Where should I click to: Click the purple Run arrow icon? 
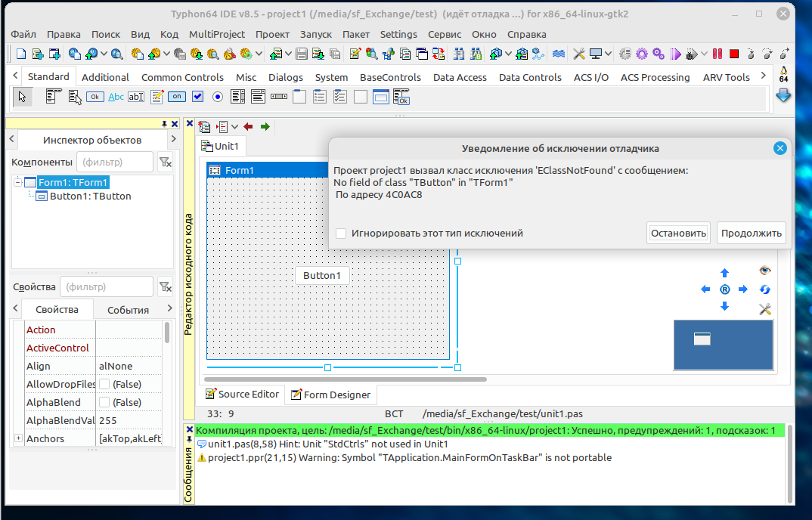[x=675, y=54]
